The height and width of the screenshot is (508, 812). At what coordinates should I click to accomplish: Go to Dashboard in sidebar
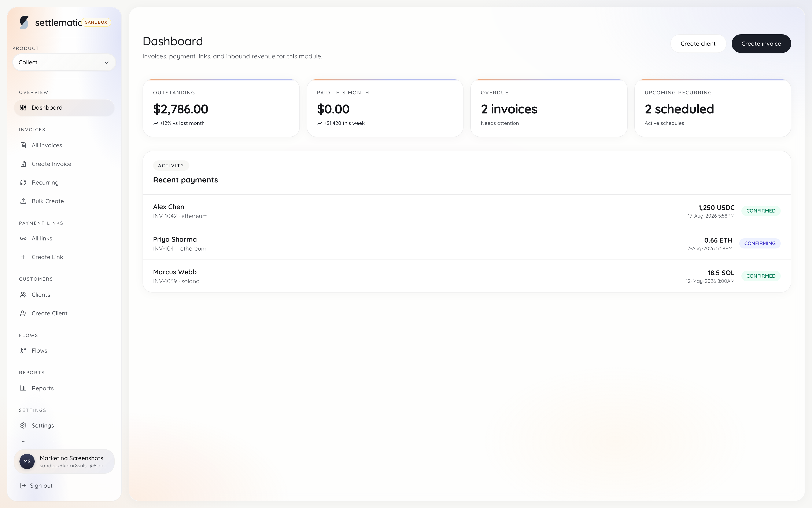coord(64,108)
